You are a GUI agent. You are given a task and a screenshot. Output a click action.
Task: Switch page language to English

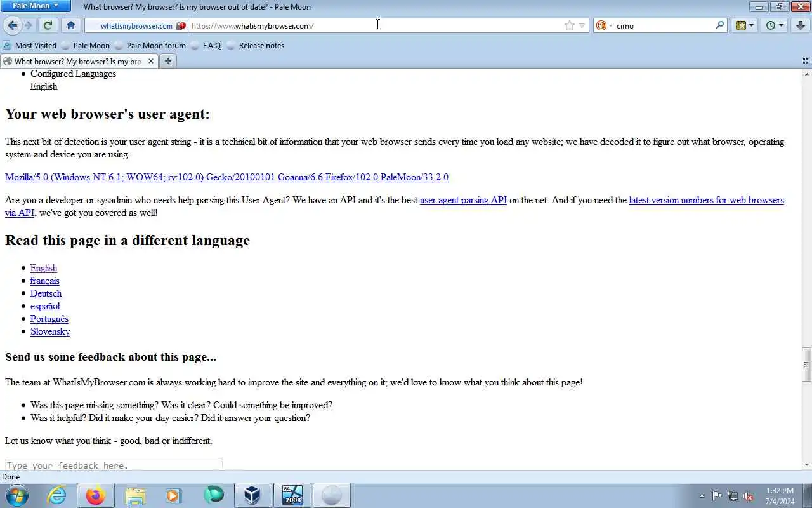click(44, 268)
